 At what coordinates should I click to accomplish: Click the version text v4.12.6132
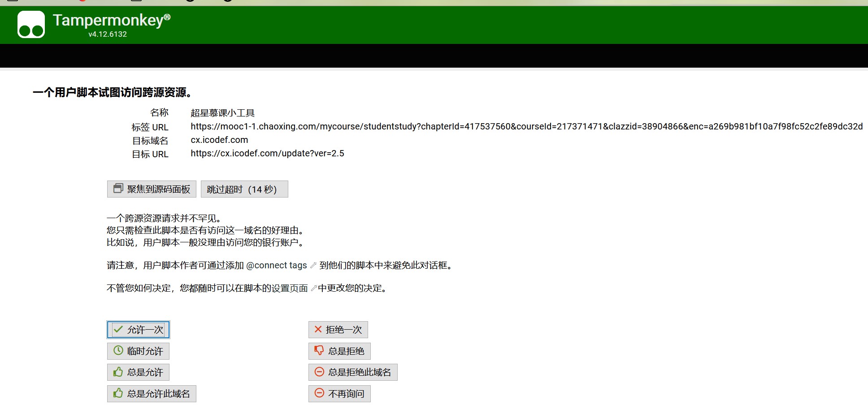coord(108,34)
